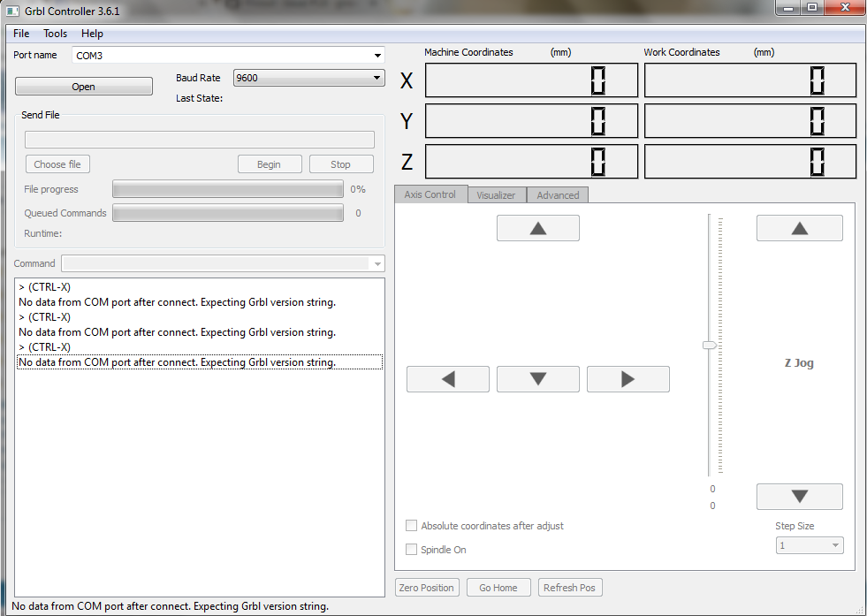
Task: Click the 'Last State:' label
Action: click(x=199, y=98)
